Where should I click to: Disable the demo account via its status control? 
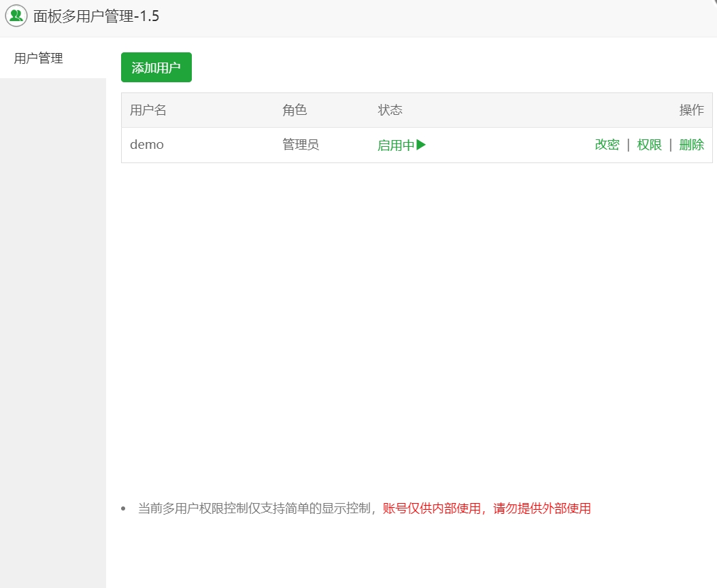tap(401, 145)
